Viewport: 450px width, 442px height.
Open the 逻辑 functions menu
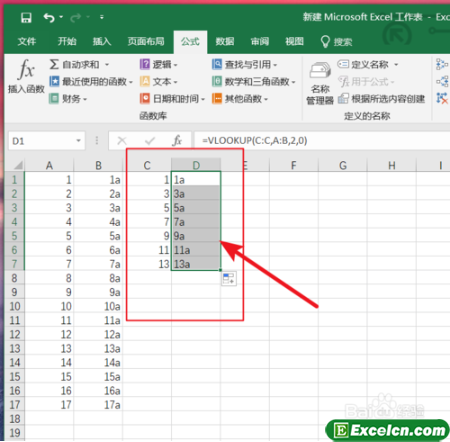(159, 64)
